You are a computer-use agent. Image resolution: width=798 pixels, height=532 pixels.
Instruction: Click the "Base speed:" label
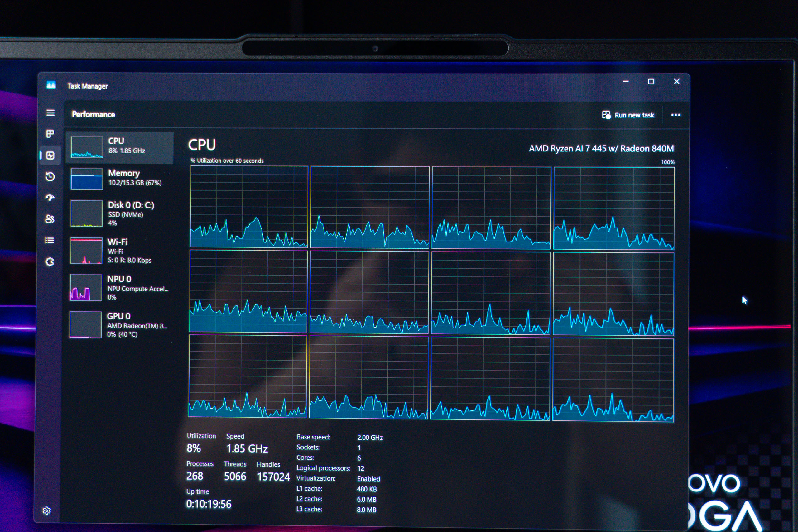(314, 437)
